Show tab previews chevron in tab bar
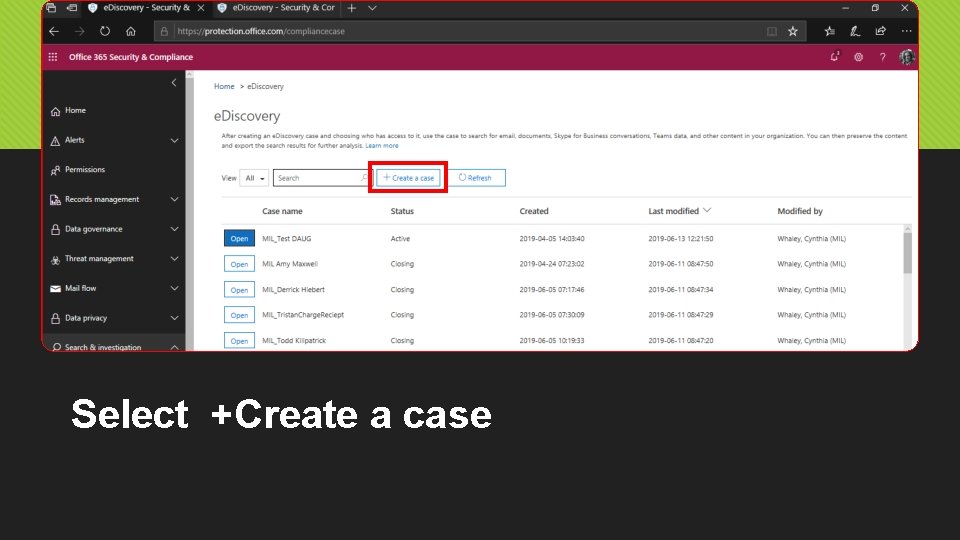The height and width of the screenshot is (540, 960). [x=372, y=8]
